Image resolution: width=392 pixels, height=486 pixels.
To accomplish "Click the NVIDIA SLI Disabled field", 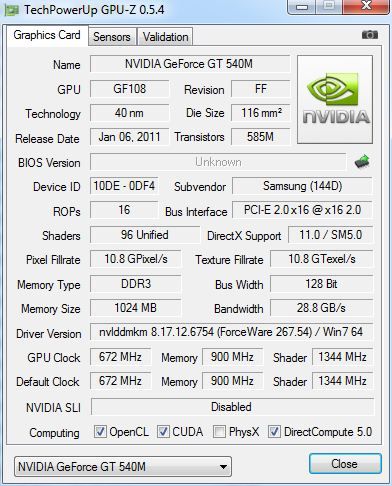I will [232, 407].
